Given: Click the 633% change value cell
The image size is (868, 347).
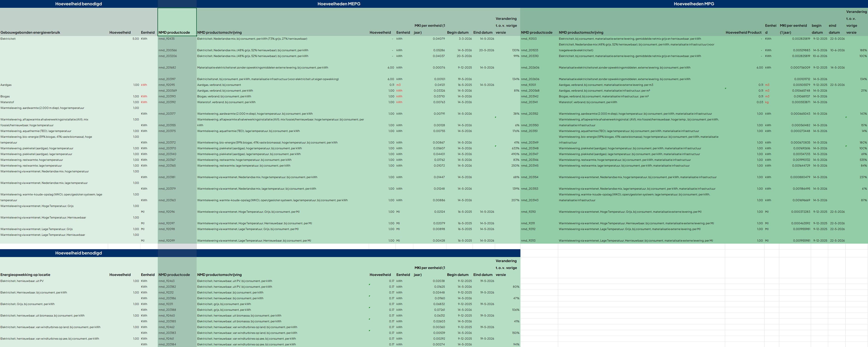Looking at the screenshot, I should coord(508,148).
